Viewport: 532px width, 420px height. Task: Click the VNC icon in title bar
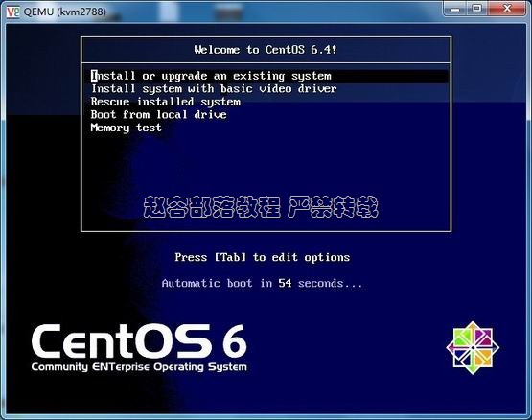pyautogui.click(x=12, y=12)
